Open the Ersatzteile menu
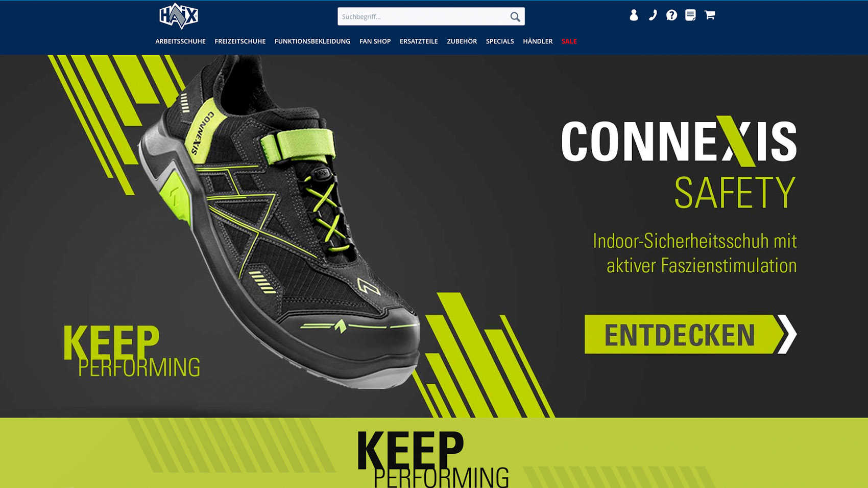The height and width of the screenshot is (488, 868). click(x=419, y=41)
